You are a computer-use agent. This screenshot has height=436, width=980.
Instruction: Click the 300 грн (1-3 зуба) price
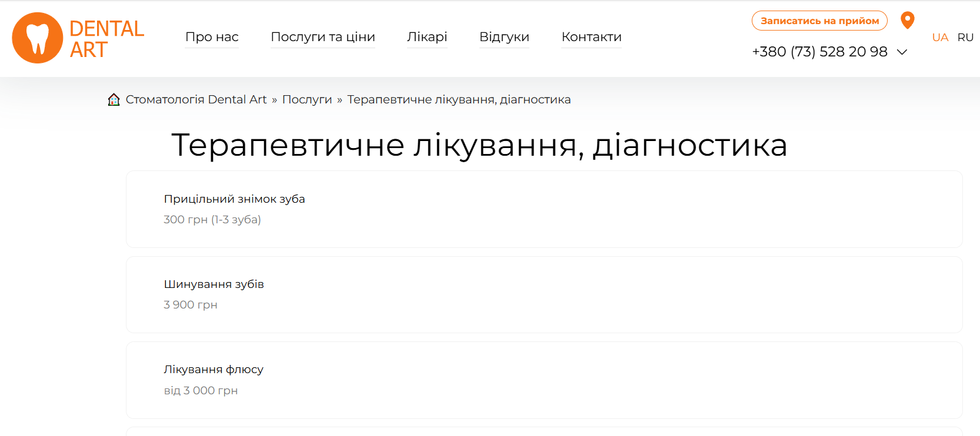point(212,220)
